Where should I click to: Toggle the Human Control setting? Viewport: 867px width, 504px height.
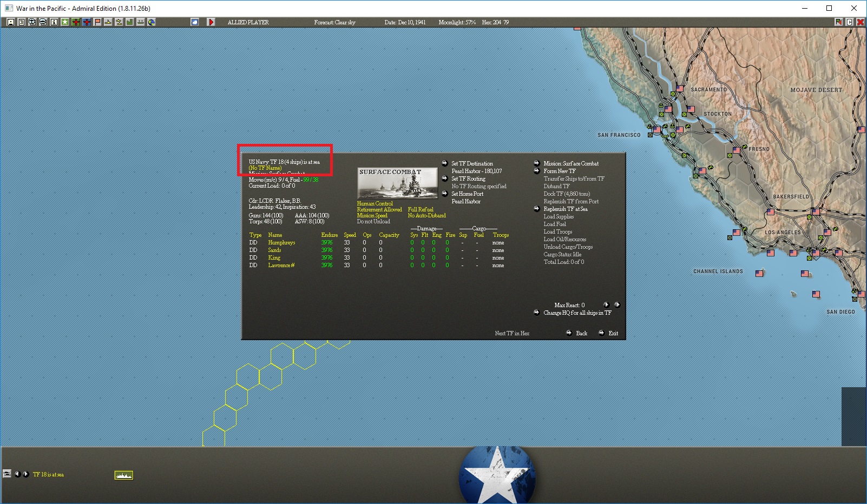point(375,204)
